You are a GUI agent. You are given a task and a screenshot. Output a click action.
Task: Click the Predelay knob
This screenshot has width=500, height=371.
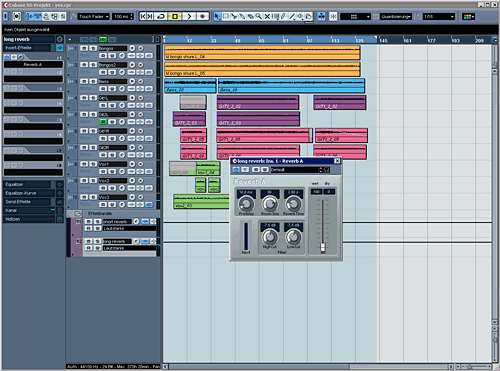[x=246, y=203]
